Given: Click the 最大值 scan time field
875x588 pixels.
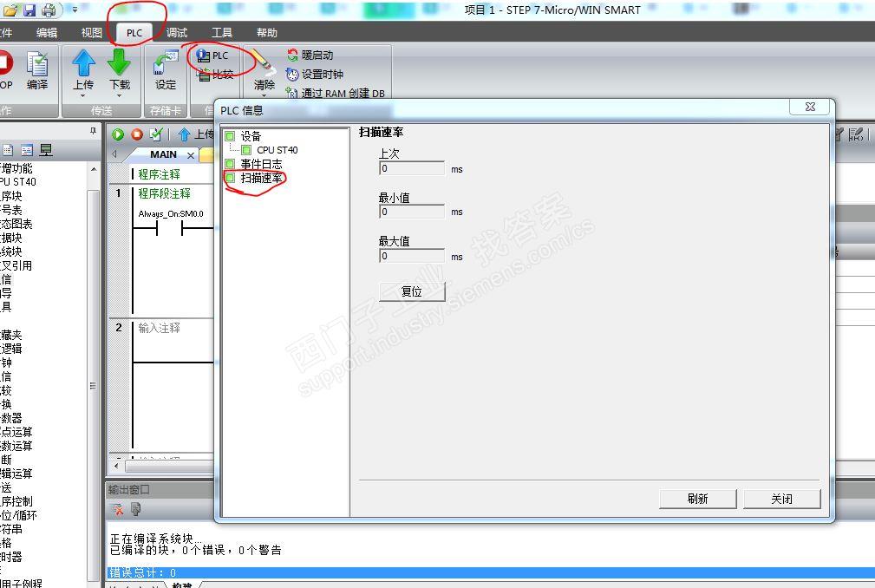Looking at the screenshot, I should pos(412,256).
